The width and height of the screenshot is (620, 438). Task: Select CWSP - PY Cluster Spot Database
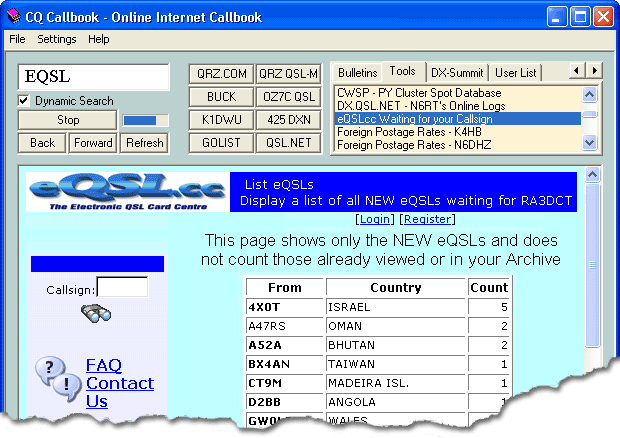(x=457, y=93)
